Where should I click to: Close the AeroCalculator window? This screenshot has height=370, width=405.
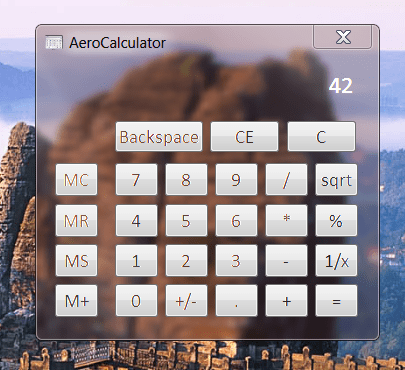pos(342,37)
